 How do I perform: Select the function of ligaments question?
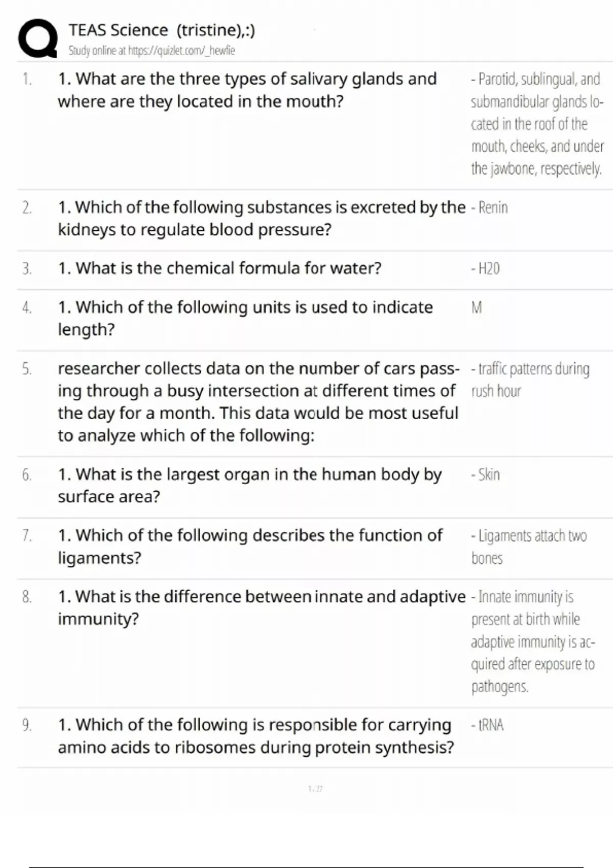pyautogui.click(x=250, y=546)
